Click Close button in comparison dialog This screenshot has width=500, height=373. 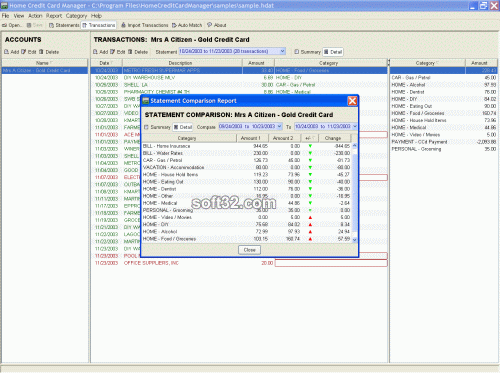tap(249, 250)
